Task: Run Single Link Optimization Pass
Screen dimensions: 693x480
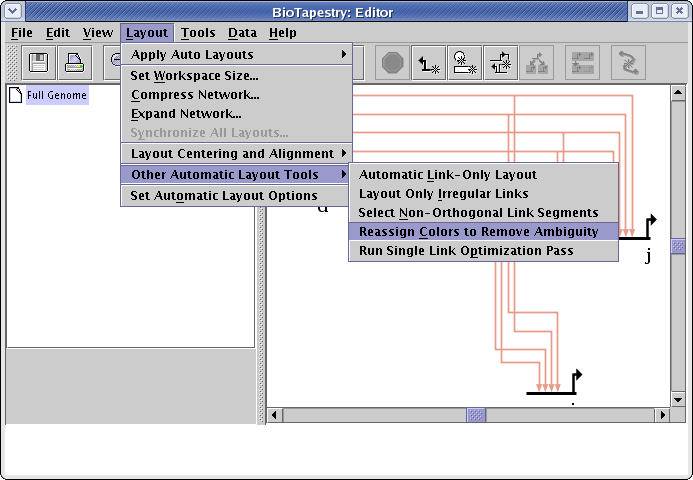Action: [x=466, y=250]
